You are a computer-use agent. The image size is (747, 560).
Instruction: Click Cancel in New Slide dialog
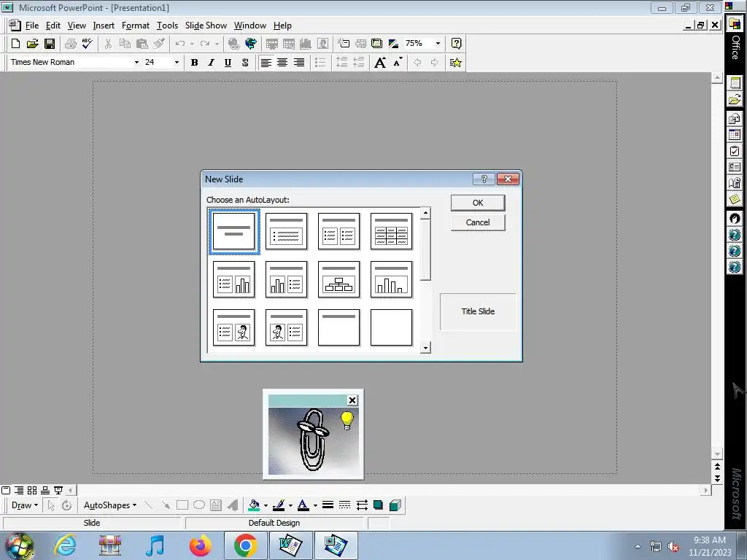[478, 222]
